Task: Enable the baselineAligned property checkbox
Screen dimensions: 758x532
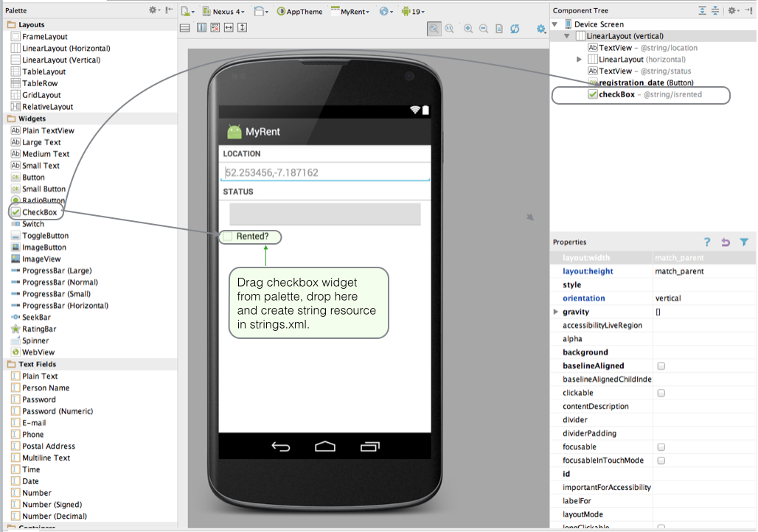Action: tap(661, 365)
